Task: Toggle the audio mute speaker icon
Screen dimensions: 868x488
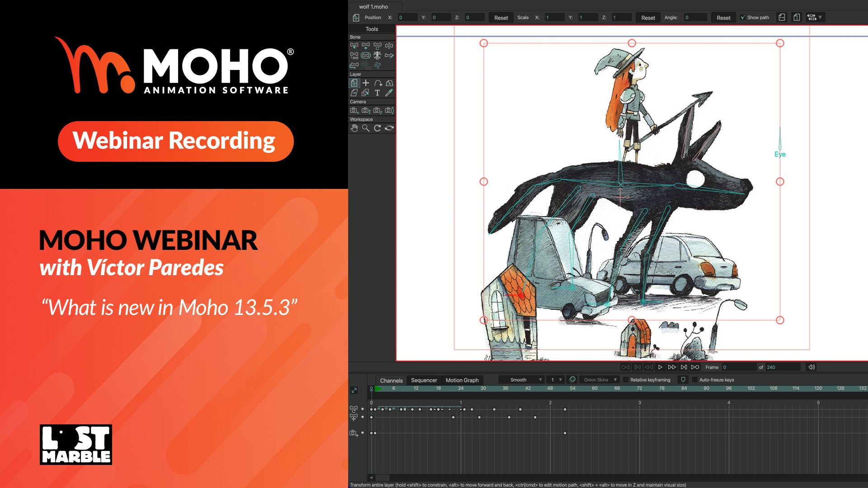Action: [x=811, y=367]
